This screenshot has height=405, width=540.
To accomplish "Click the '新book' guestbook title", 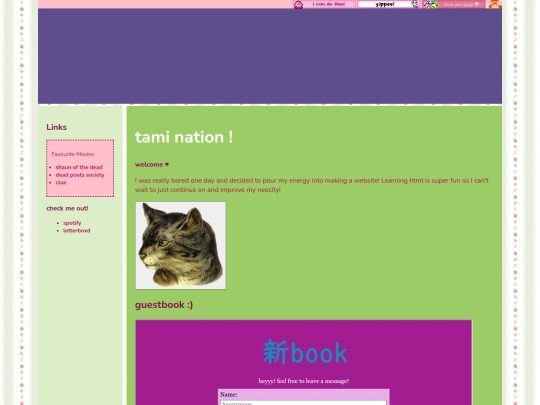I will coord(305,352).
